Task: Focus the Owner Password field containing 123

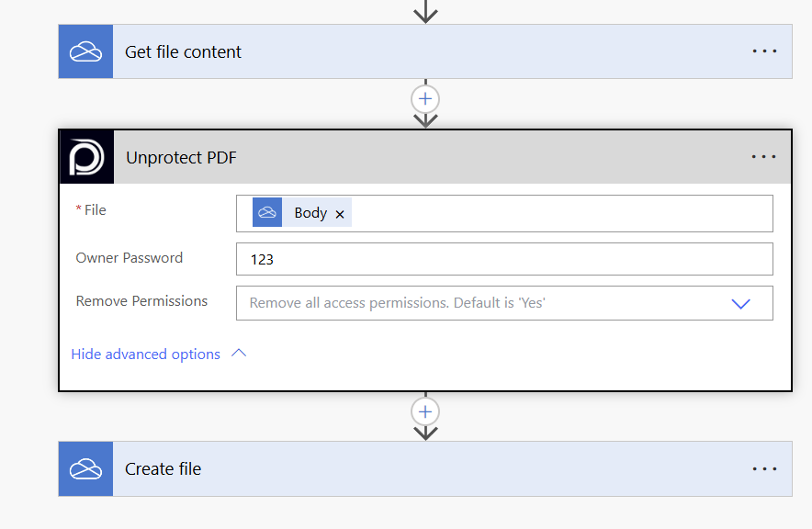Action: click(x=503, y=259)
